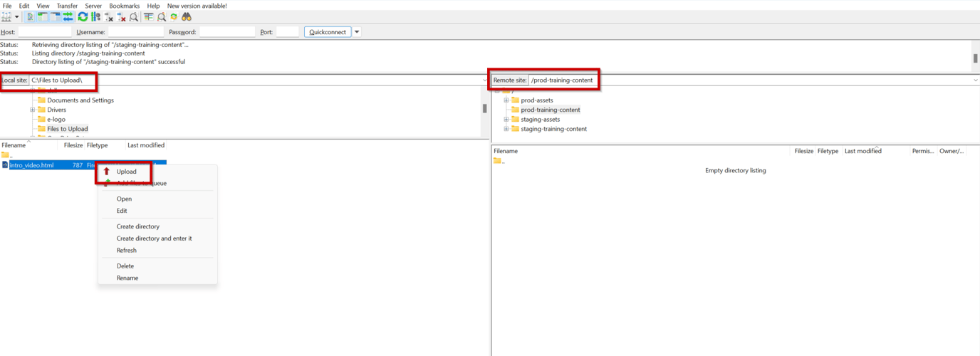Open the Edit menu
This screenshot has height=356, width=980.
point(24,6)
